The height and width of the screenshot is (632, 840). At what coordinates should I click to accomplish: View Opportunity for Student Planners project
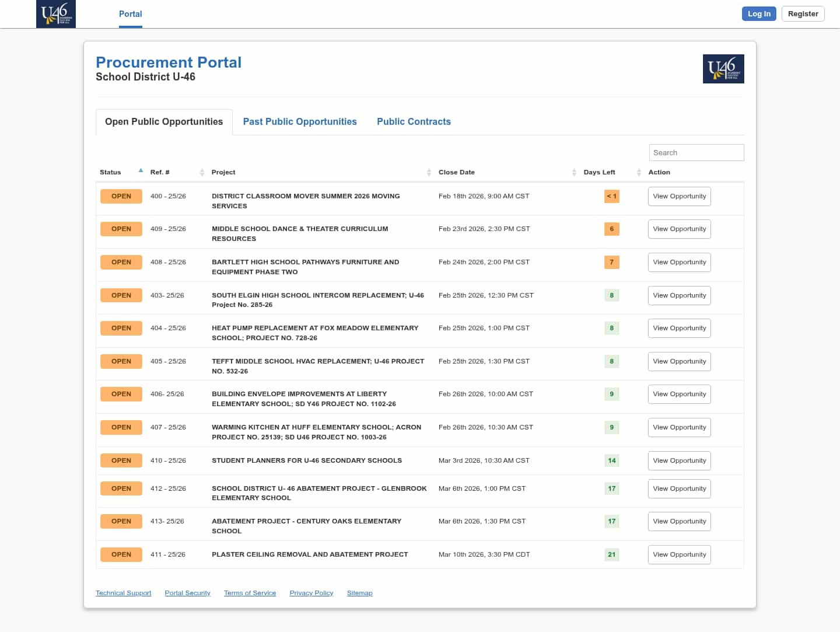pos(679,461)
